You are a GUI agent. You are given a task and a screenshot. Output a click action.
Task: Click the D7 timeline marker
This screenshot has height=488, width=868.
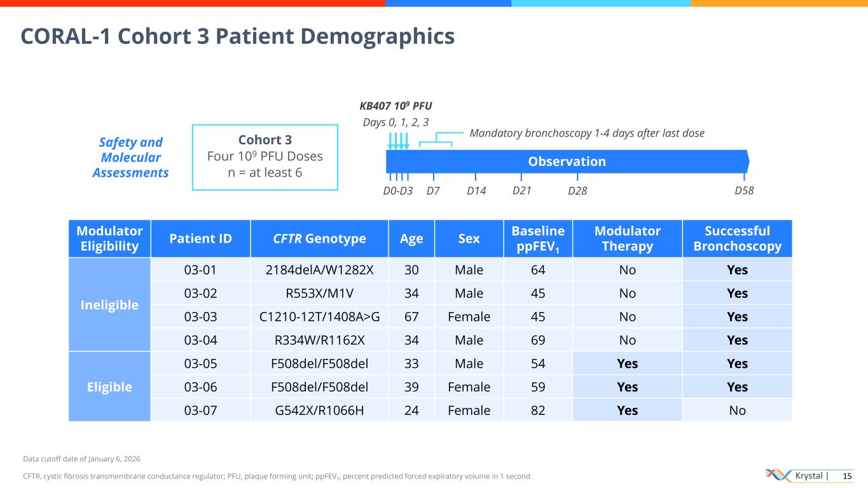click(x=433, y=190)
